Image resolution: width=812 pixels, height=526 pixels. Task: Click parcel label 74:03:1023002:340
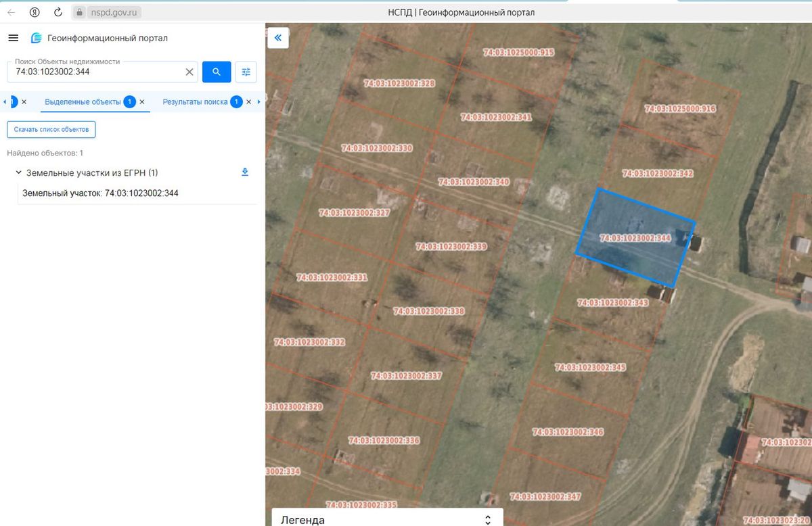pyautogui.click(x=474, y=182)
